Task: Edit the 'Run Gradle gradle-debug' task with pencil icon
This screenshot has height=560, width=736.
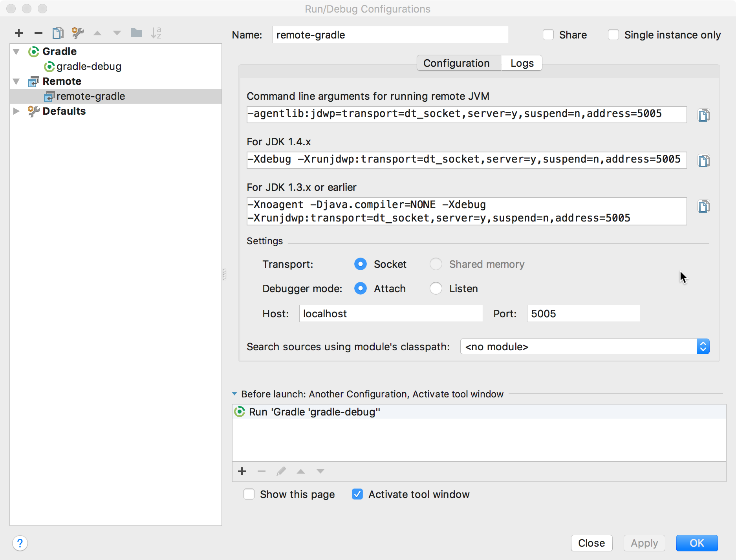Action: [x=281, y=471]
